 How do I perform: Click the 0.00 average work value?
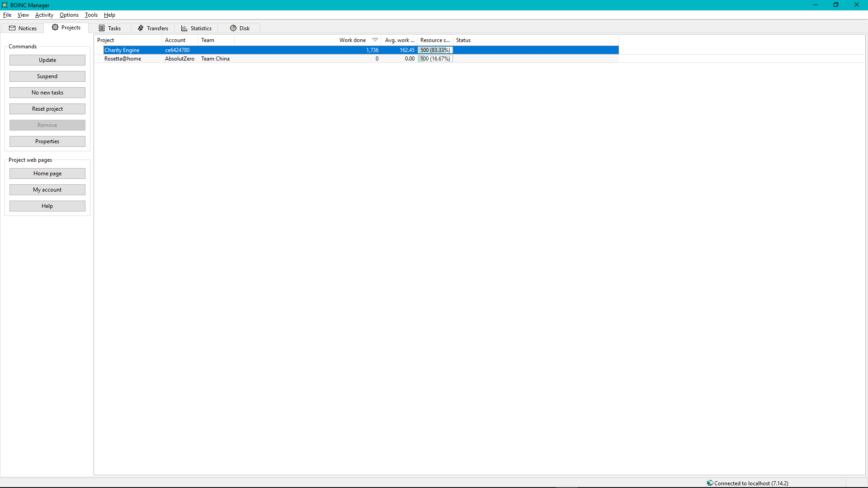pyautogui.click(x=410, y=59)
